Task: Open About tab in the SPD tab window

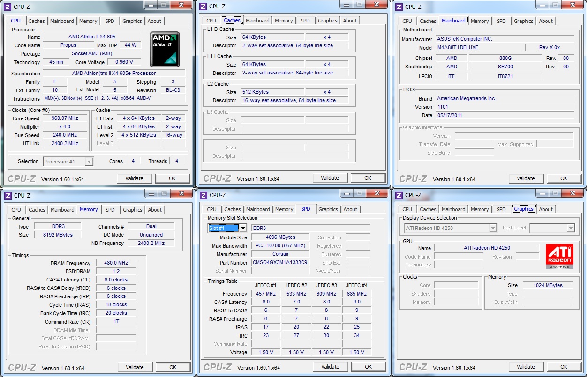Action: [350, 209]
